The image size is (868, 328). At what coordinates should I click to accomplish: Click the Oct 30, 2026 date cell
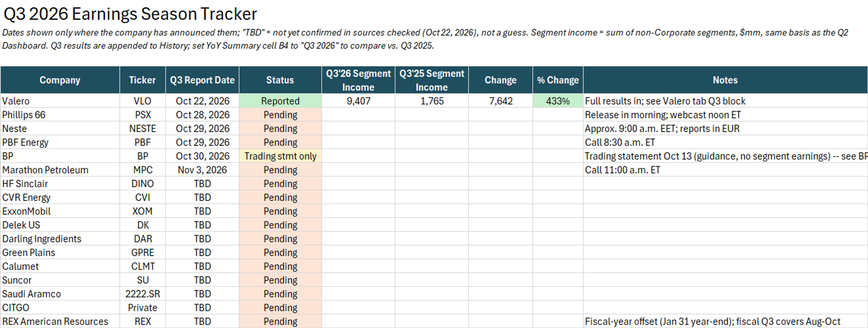(202, 156)
